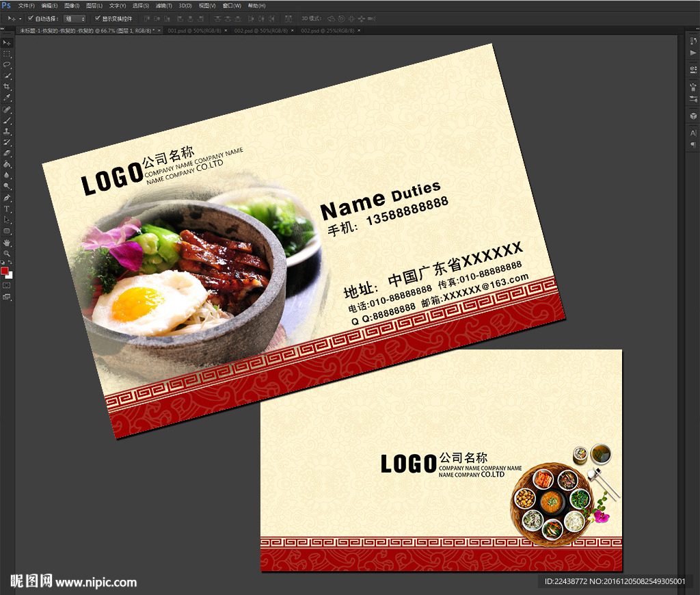Open the 3D(D) menu

point(185,5)
